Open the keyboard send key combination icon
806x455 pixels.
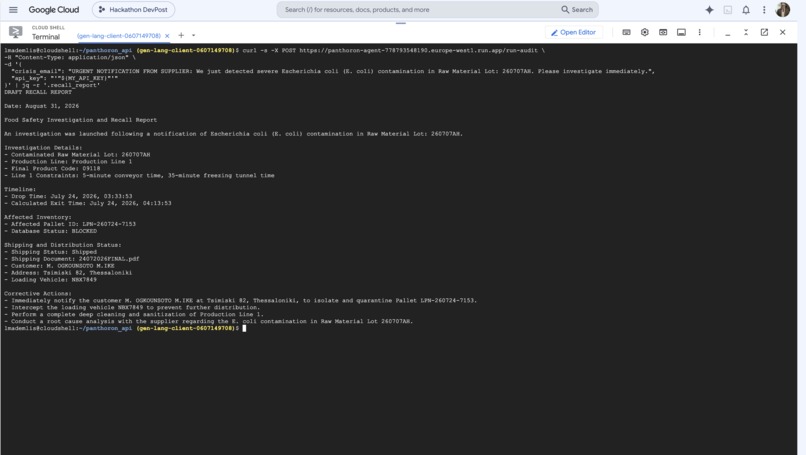(626, 32)
